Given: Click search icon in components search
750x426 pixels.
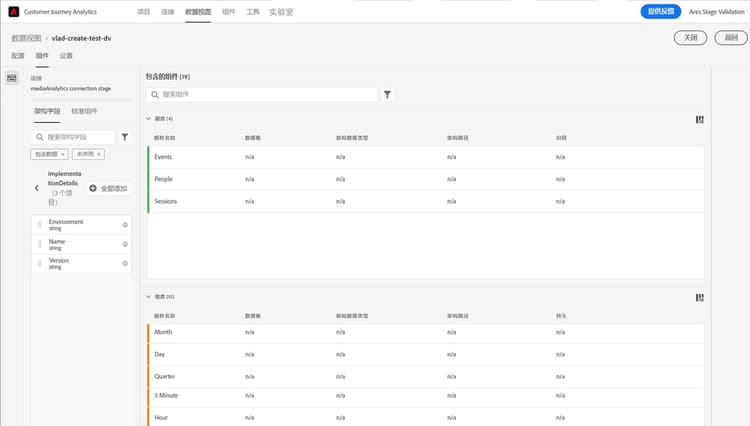Looking at the screenshot, I should tap(155, 95).
